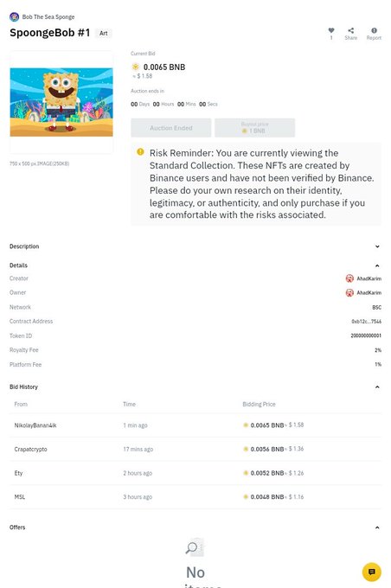Open the Share icon

pos(350,30)
